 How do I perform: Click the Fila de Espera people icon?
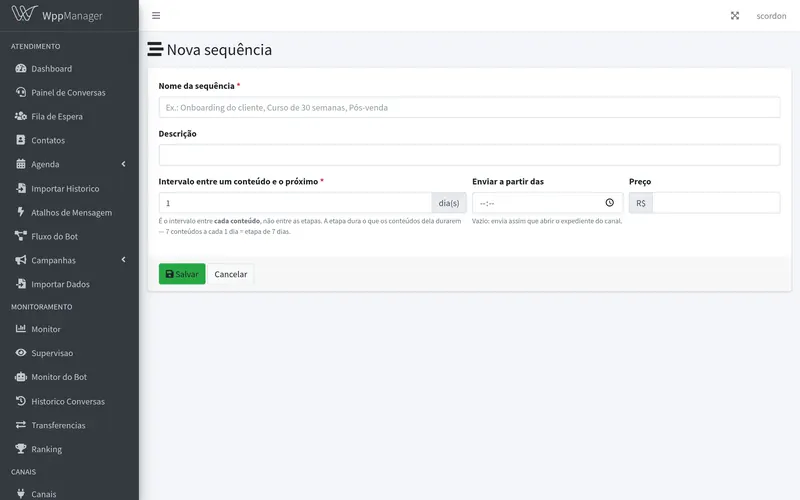coord(20,116)
